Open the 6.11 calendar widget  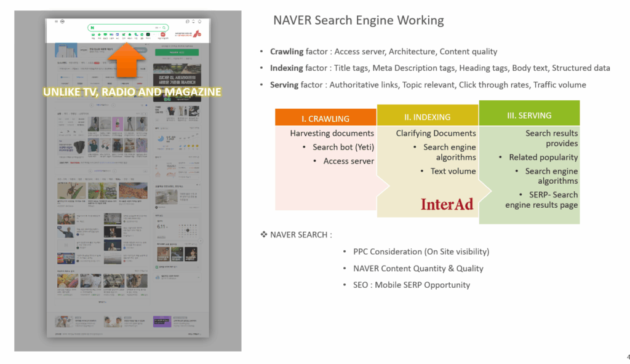pyautogui.click(x=177, y=229)
